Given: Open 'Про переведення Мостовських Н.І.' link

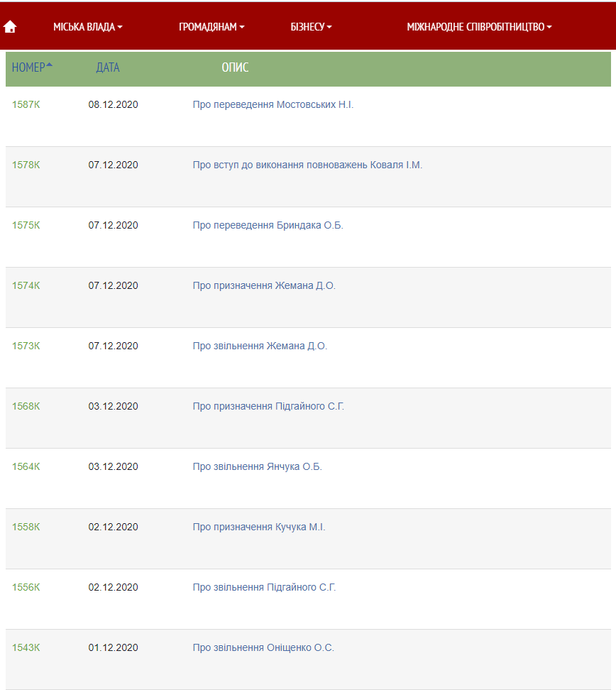Looking at the screenshot, I should click(273, 105).
